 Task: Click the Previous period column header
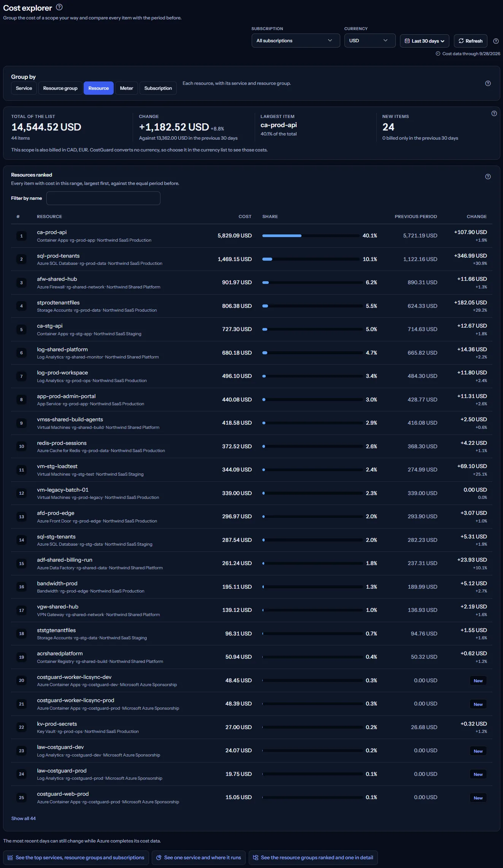pyautogui.click(x=416, y=217)
